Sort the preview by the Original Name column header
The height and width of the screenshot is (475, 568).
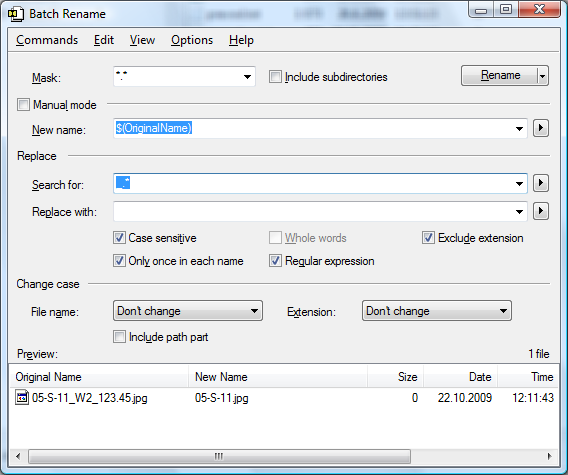point(99,377)
